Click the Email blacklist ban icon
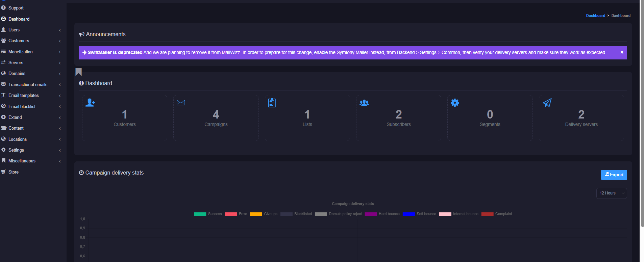Viewport: 644px width, 262px height. (x=3, y=106)
